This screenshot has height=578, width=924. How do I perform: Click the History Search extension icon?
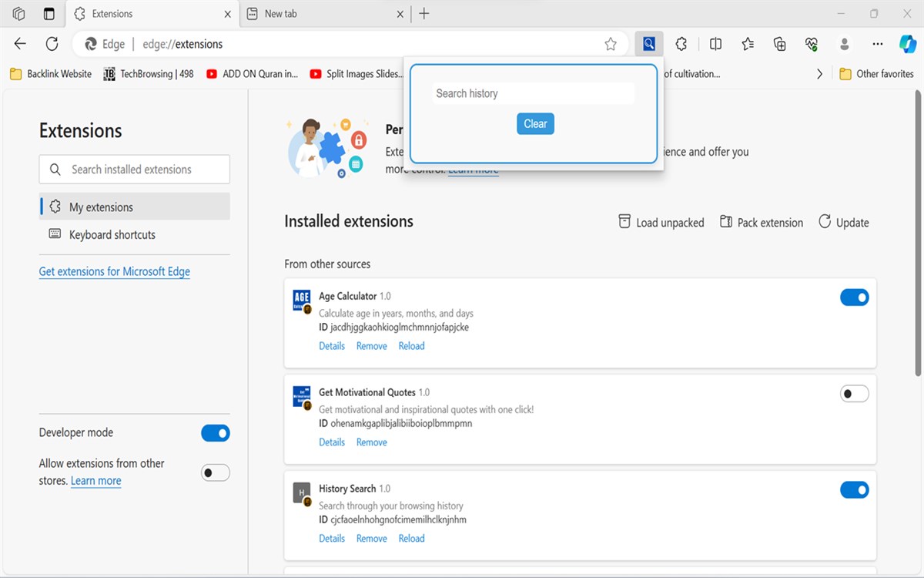302,492
